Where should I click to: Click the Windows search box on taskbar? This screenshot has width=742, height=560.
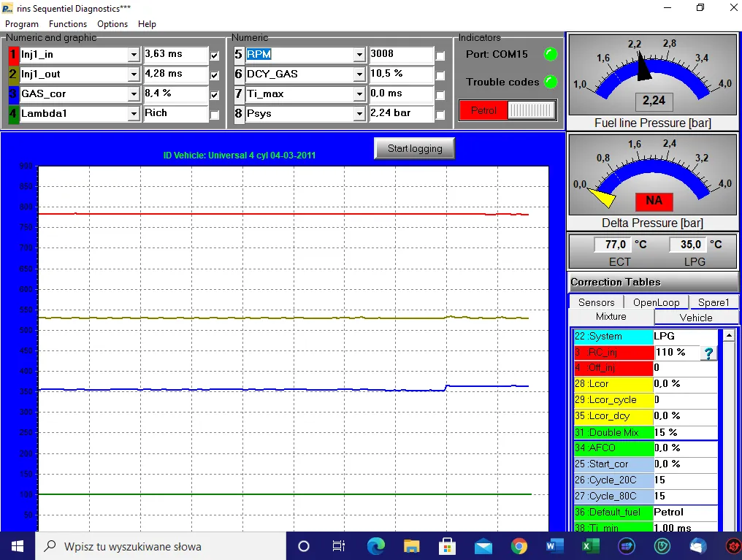pos(161,546)
